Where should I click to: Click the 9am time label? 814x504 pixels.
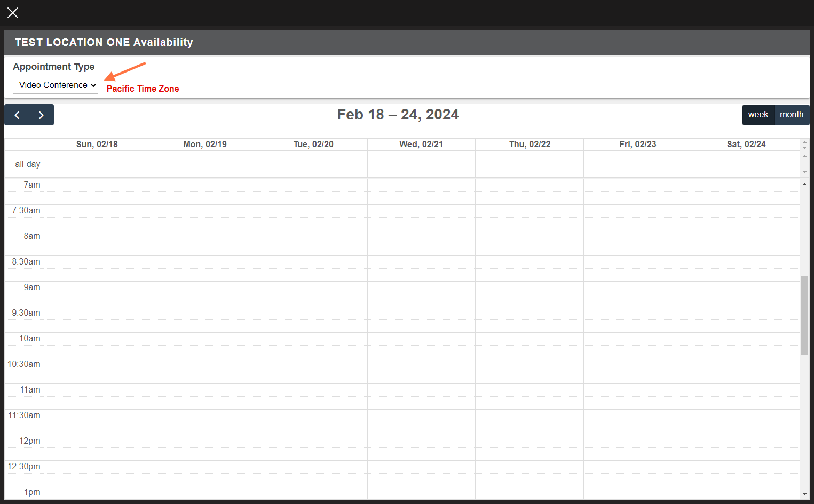coord(32,287)
